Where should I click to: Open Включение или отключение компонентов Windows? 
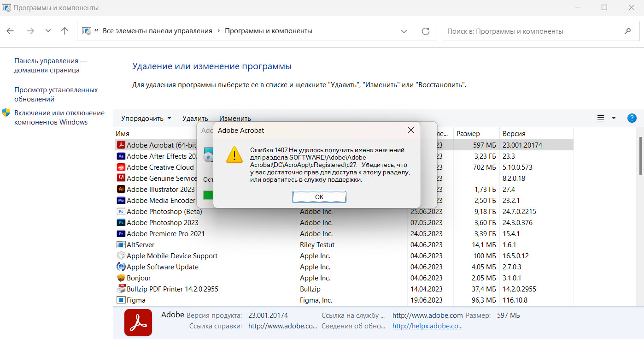[59, 118]
